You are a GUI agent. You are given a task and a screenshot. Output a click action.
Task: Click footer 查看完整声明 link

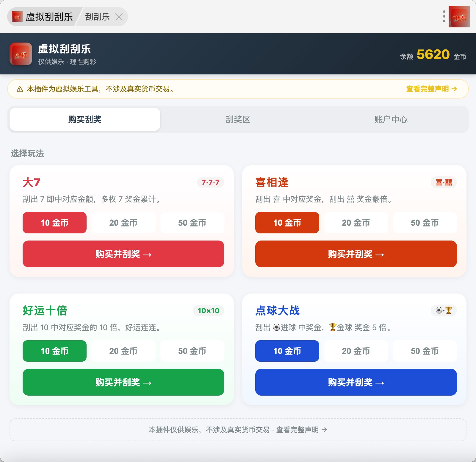coord(302,430)
